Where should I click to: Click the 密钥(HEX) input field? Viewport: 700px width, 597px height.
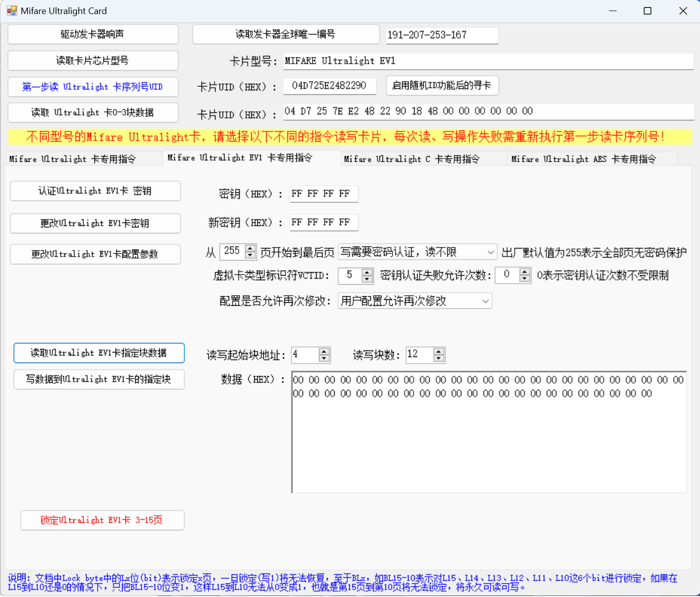(x=324, y=194)
